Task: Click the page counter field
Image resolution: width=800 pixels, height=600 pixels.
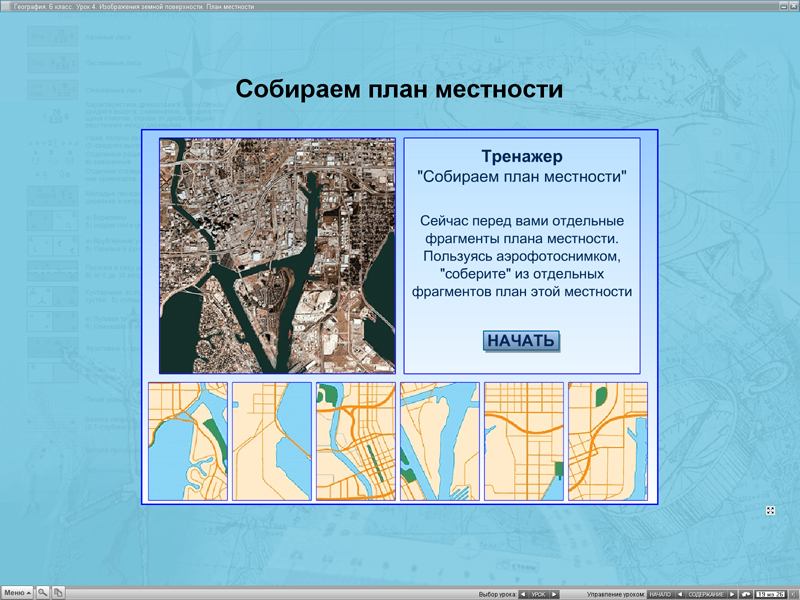Action: coord(771,594)
